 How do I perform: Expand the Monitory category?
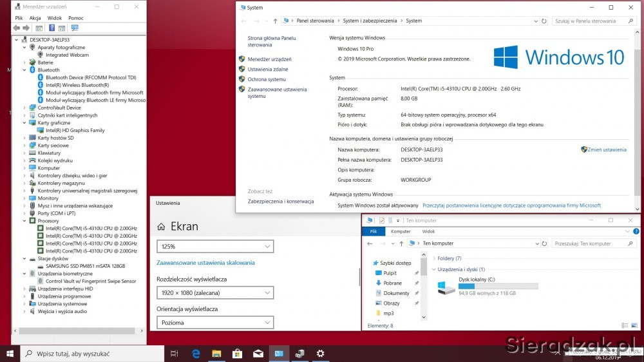24,198
